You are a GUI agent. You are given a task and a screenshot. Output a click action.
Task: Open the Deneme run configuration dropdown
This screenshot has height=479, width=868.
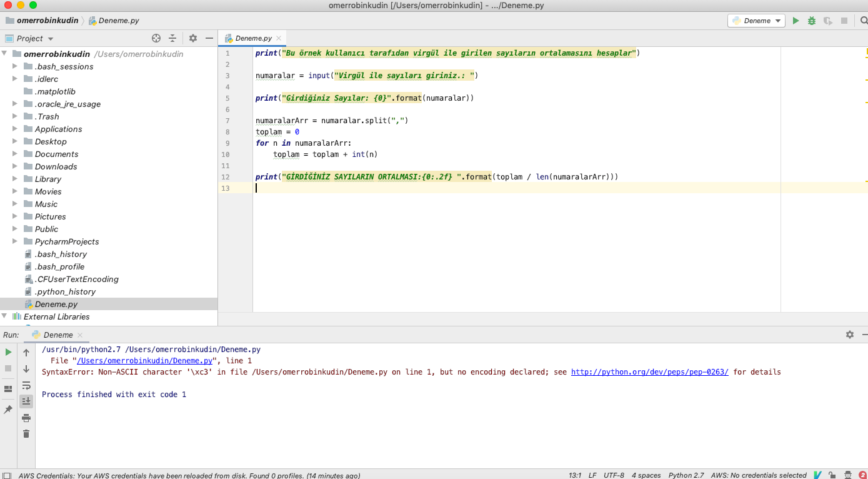click(x=756, y=21)
